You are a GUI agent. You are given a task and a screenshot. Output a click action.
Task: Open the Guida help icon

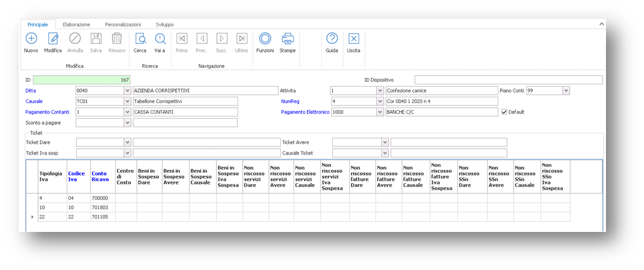332,39
